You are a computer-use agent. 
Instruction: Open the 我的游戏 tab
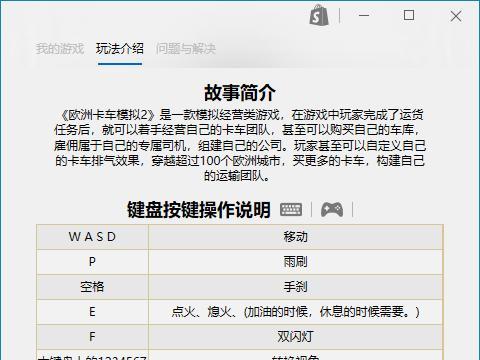tap(60, 49)
